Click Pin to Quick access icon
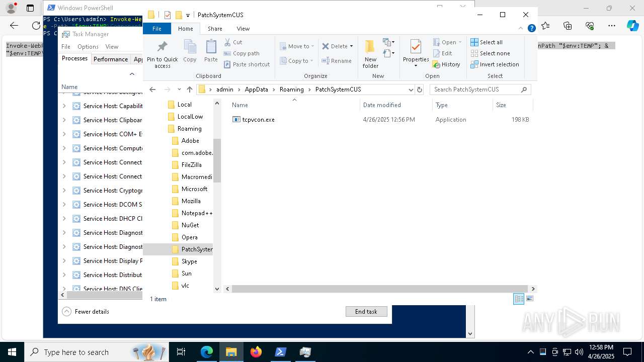644x362 pixels. coord(162,54)
